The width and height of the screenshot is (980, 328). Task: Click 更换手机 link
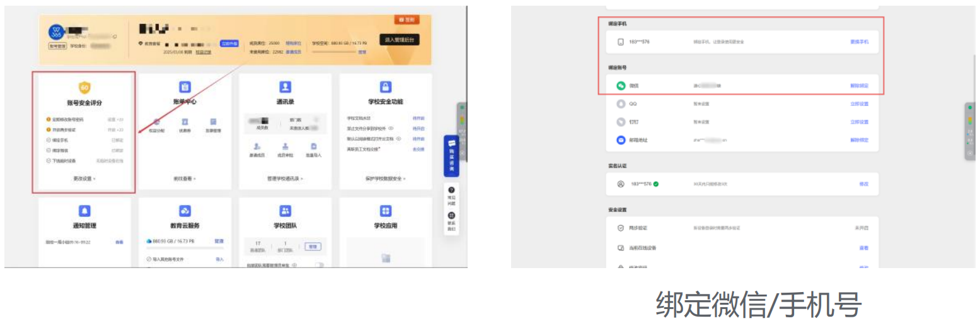pyautogui.click(x=860, y=42)
